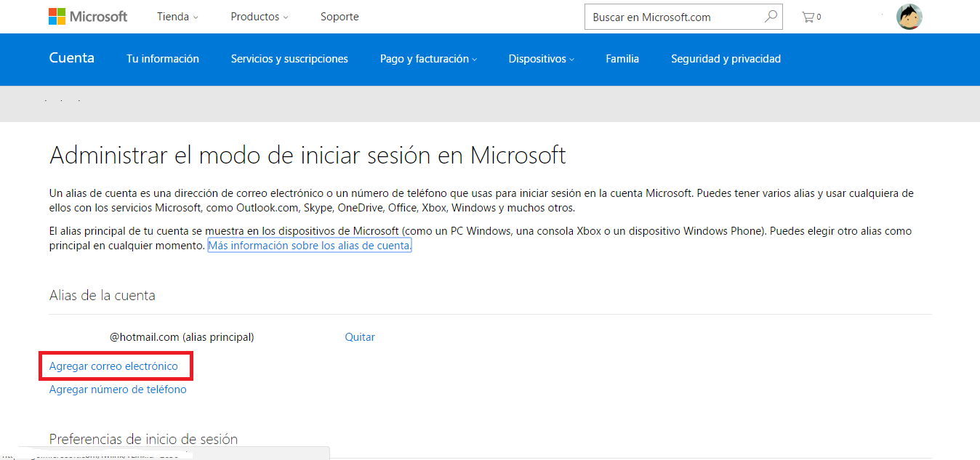This screenshot has width=980, height=460.
Task: Expand the Dispositivos dropdown
Action: 541,59
